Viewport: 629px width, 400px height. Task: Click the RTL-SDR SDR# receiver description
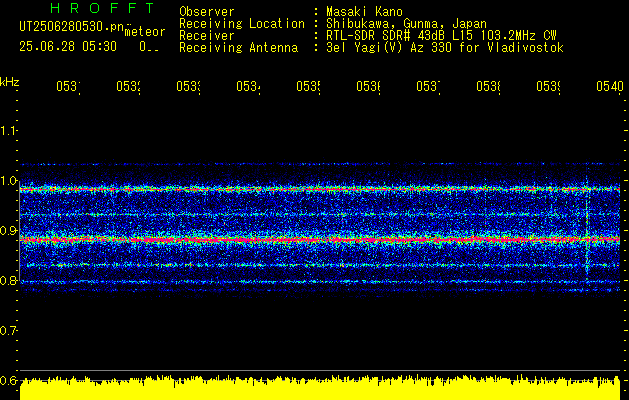pos(441,36)
